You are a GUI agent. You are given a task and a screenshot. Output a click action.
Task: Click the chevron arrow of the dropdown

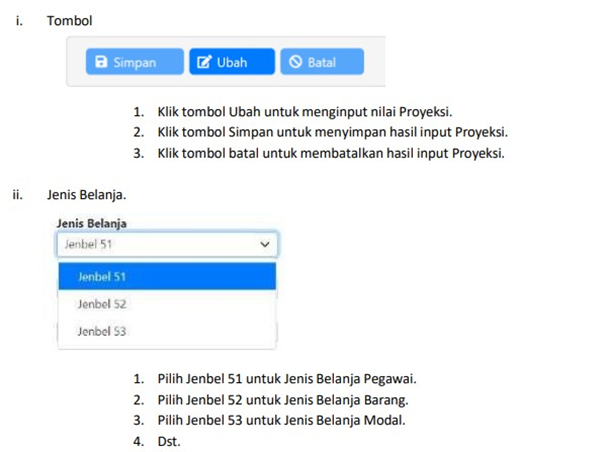[x=265, y=243]
